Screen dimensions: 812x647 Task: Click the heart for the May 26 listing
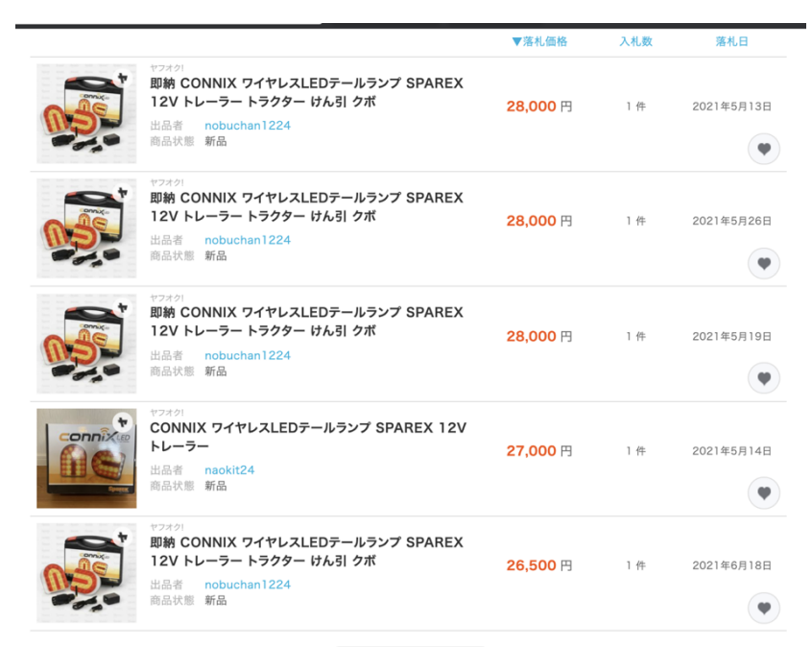tap(763, 263)
